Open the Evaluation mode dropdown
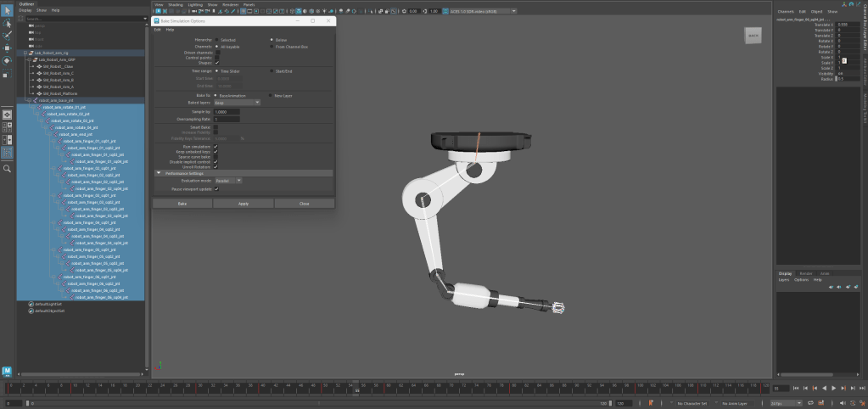Screen dimensions: 868x409 pyautogui.click(x=227, y=181)
